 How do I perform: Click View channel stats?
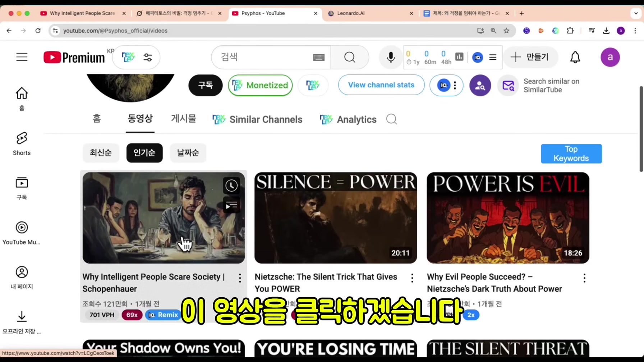click(381, 85)
